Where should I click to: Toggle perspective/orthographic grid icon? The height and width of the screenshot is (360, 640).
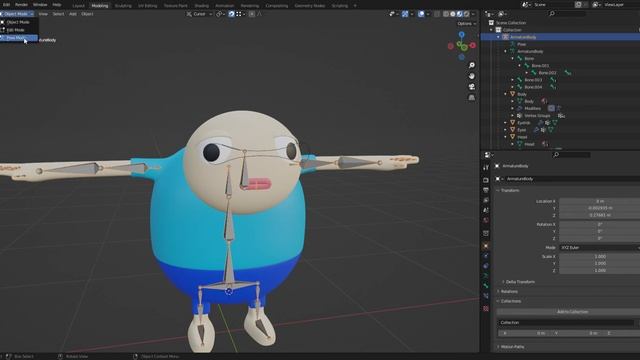tap(471, 98)
